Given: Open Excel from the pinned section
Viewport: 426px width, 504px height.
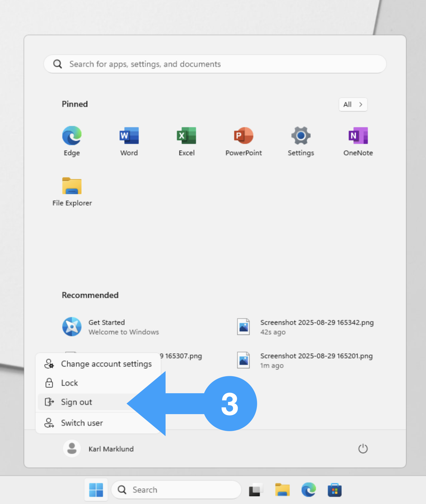Looking at the screenshot, I should [x=186, y=141].
